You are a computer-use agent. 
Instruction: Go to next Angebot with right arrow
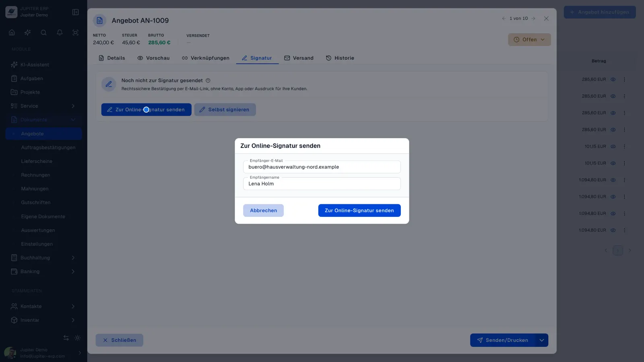(x=533, y=19)
